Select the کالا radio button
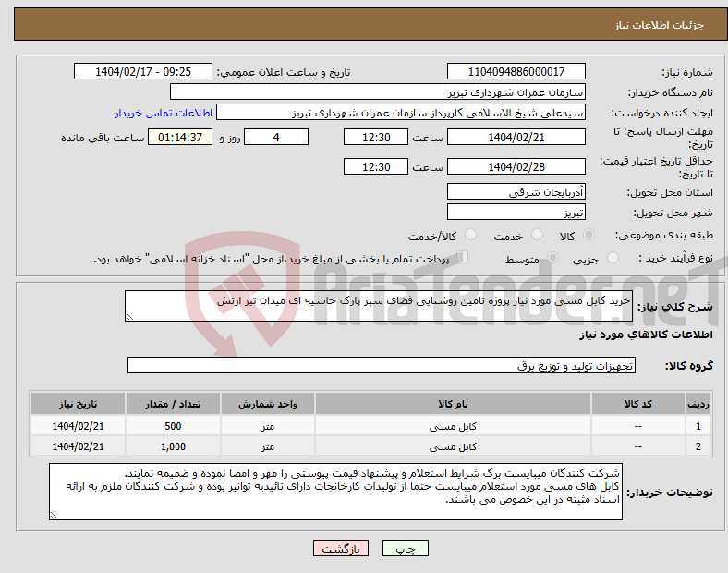Screen dimensions: 728x573 click(588, 235)
